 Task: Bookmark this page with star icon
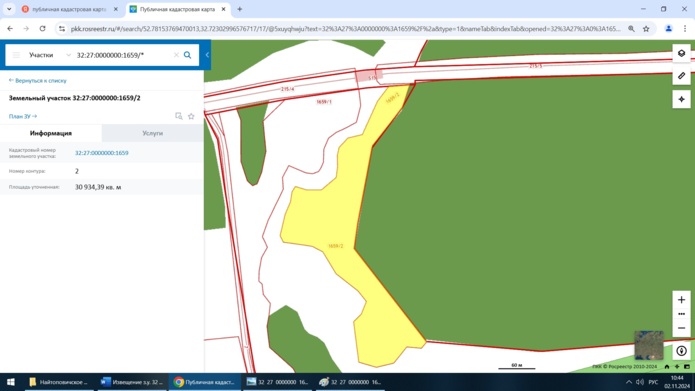point(646,29)
